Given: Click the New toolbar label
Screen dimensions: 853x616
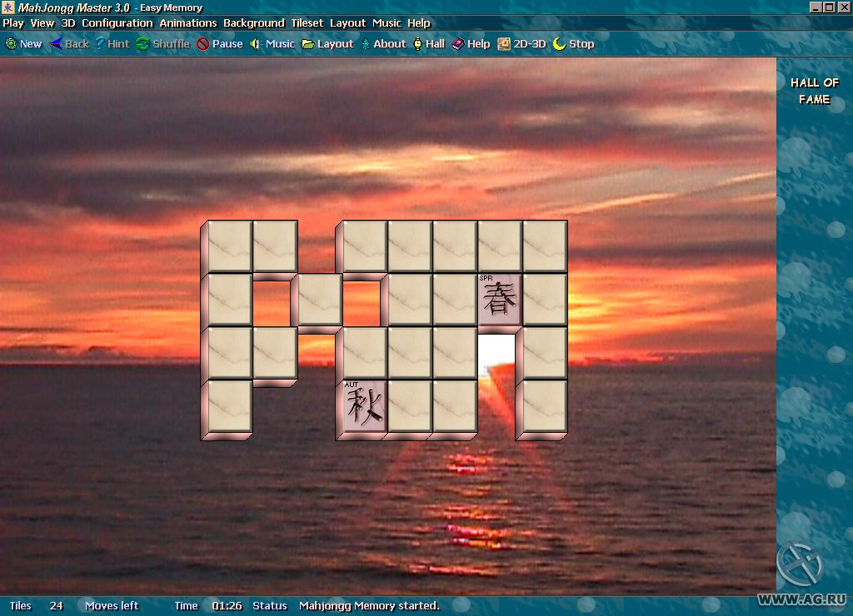Looking at the screenshot, I should [x=31, y=44].
